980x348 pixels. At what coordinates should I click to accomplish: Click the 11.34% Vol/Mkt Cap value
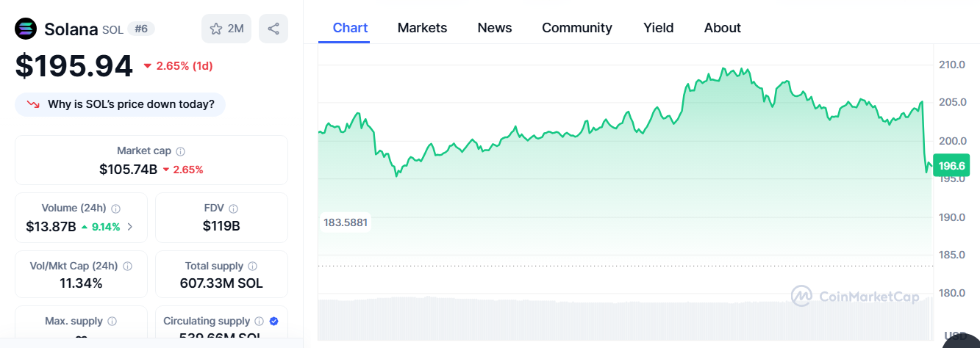tap(81, 283)
